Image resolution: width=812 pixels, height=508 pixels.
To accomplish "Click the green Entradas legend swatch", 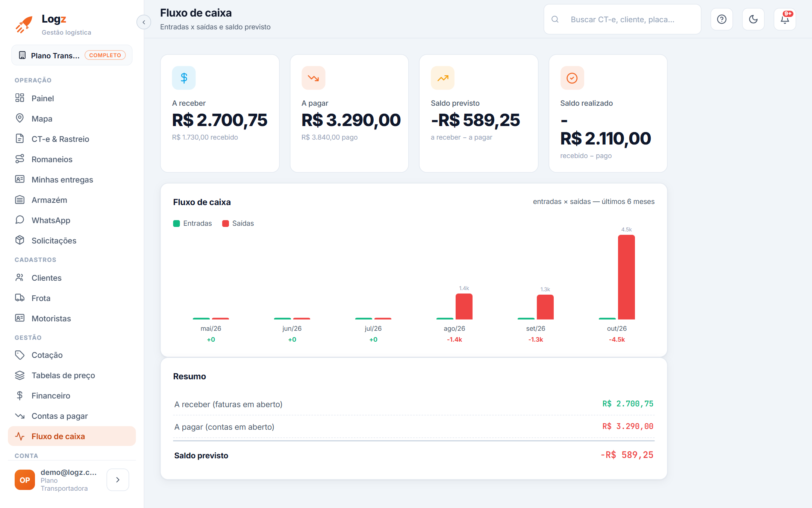I will click(x=176, y=224).
